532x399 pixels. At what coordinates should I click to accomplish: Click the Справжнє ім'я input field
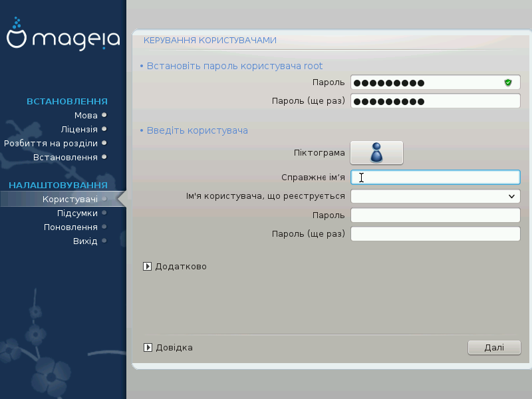[435, 177]
